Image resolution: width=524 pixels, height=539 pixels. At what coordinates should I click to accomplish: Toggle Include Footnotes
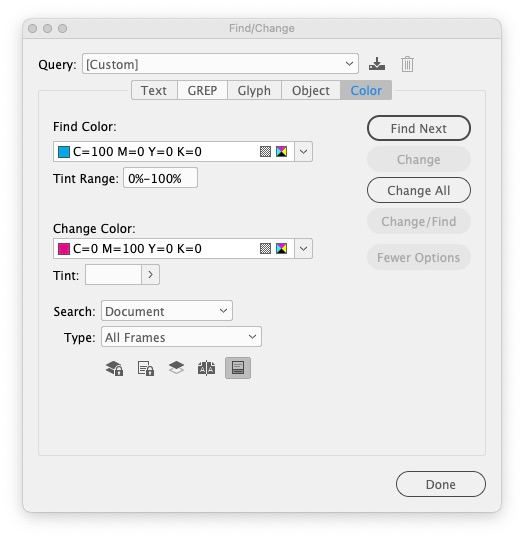click(x=238, y=368)
